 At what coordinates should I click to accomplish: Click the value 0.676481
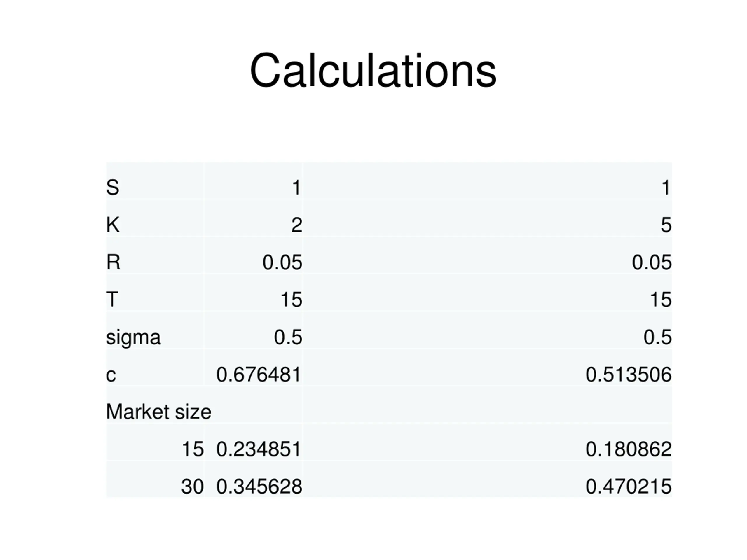pos(259,375)
